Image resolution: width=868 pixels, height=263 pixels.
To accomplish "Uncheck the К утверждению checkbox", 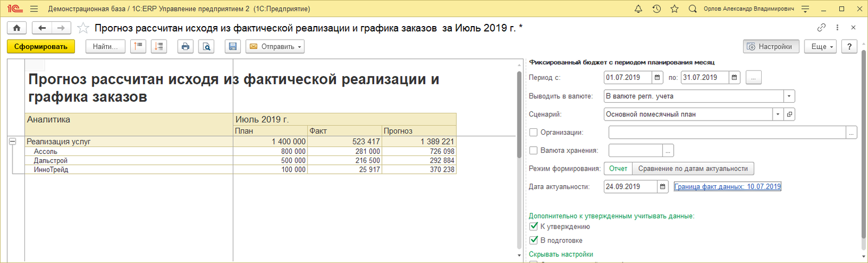I will [533, 227].
